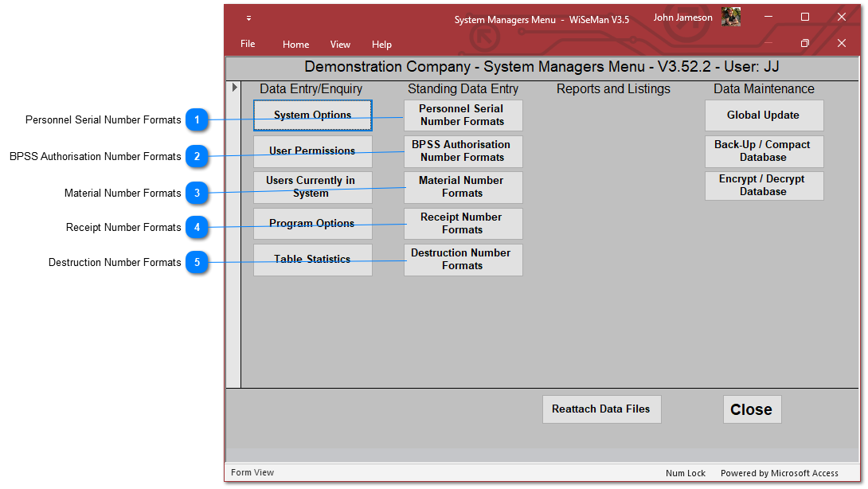Open System Options
The height and width of the screenshot is (489, 868).
pyautogui.click(x=312, y=115)
